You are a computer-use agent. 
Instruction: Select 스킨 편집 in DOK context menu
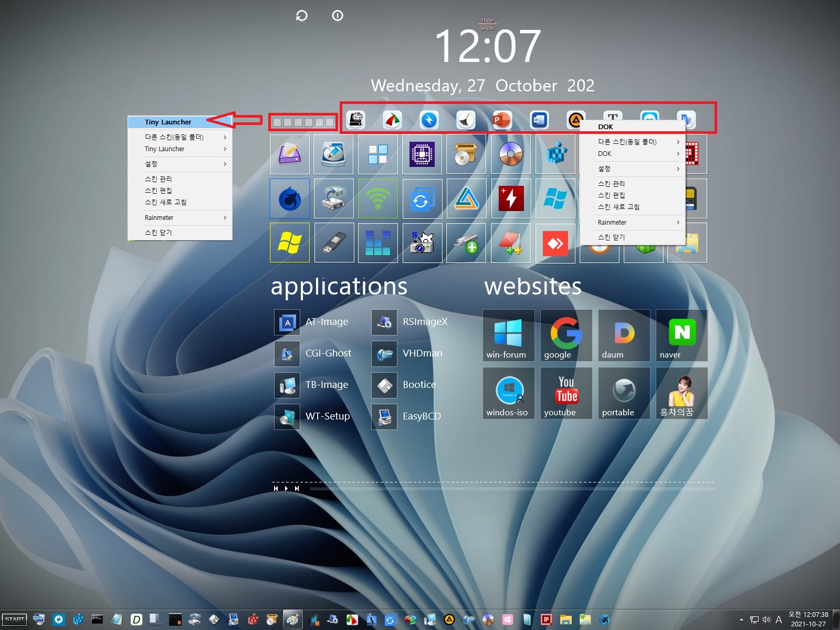tap(633, 195)
